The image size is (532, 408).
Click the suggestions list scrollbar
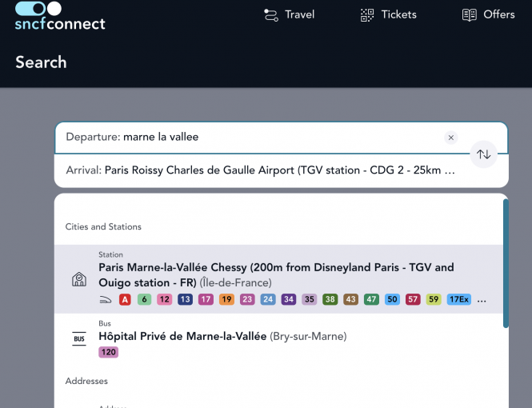pos(506,263)
